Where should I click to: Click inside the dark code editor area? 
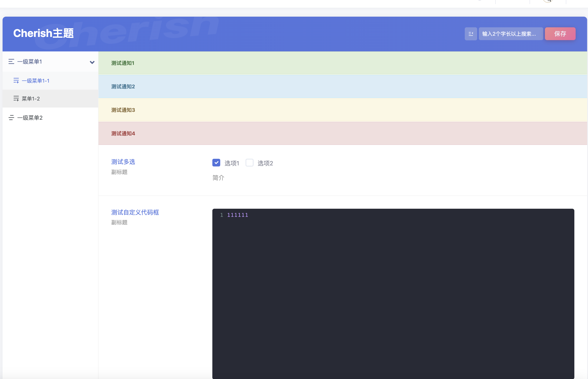click(x=393, y=294)
